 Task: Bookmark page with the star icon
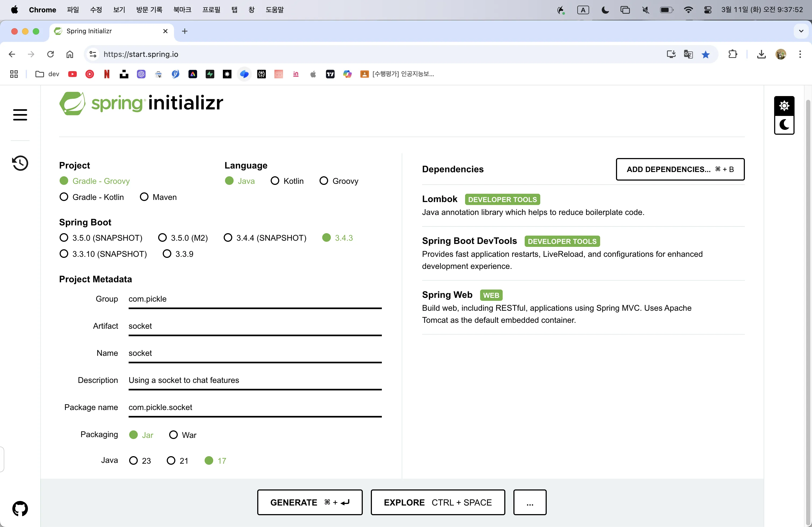click(x=706, y=54)
